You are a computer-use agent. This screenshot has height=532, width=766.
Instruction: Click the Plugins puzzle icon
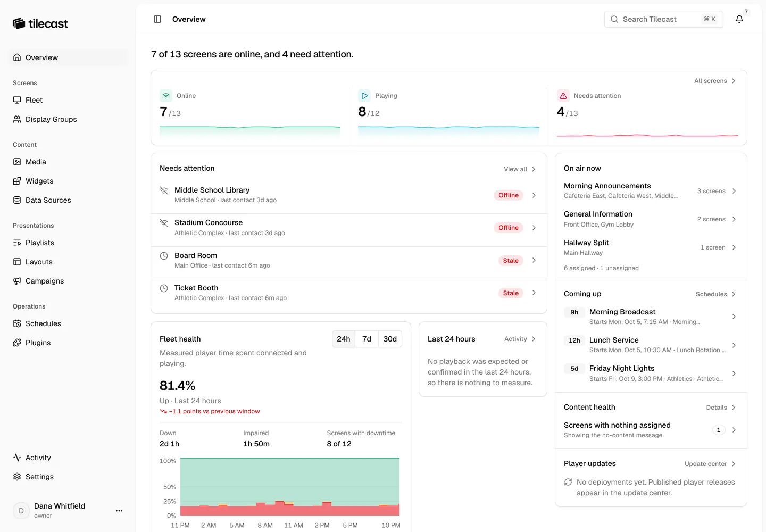point(17,343)
